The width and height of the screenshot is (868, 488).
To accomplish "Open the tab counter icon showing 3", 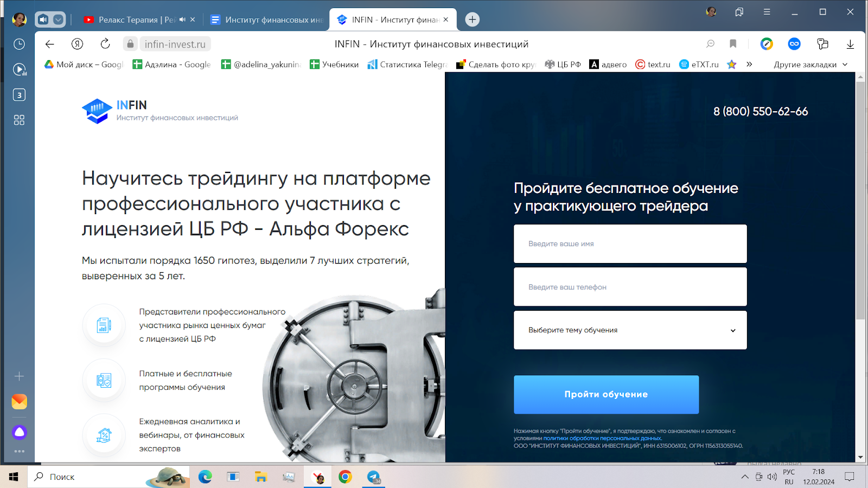I will tap(19, 95).
